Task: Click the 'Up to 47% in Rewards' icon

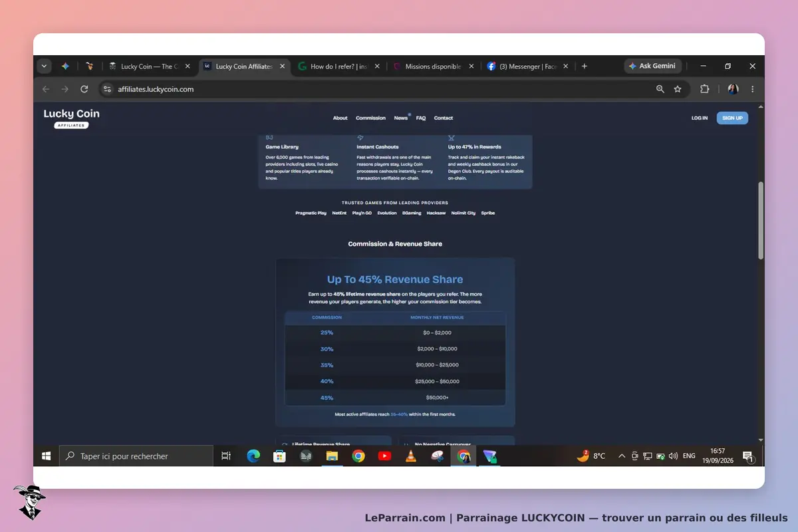Action: [452, 137]
